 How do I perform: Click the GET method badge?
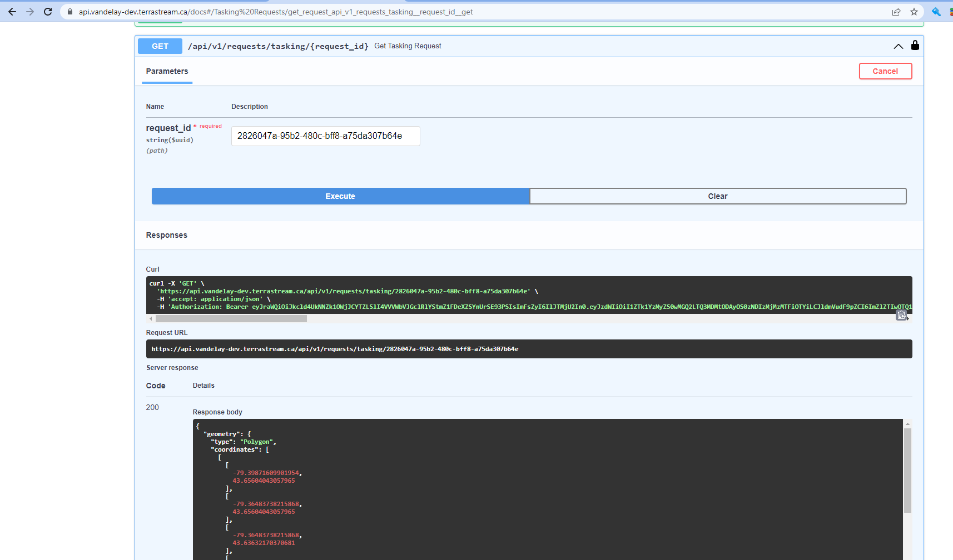(x=160, y=46)
